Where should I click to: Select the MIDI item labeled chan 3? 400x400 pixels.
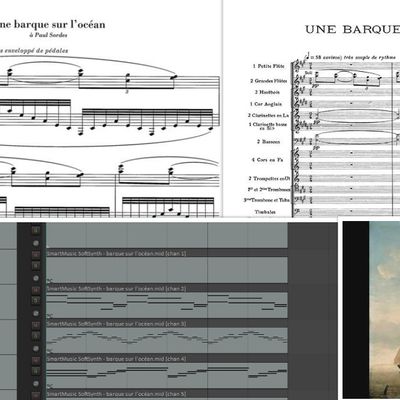click(167, 324)
